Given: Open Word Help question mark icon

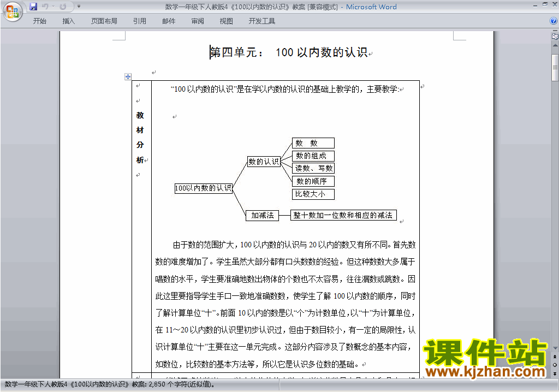Looking at the screenshot, I should (554, 21).
